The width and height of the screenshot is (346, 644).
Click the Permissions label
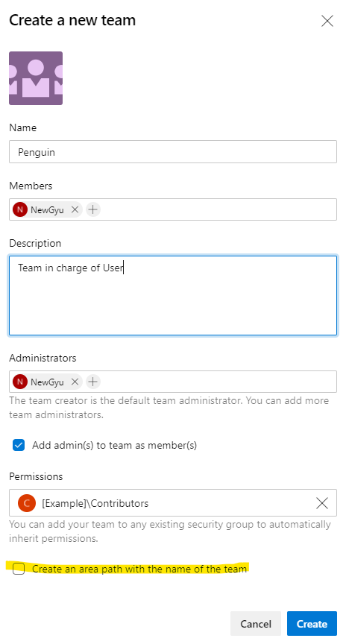(x=36, y=476)
